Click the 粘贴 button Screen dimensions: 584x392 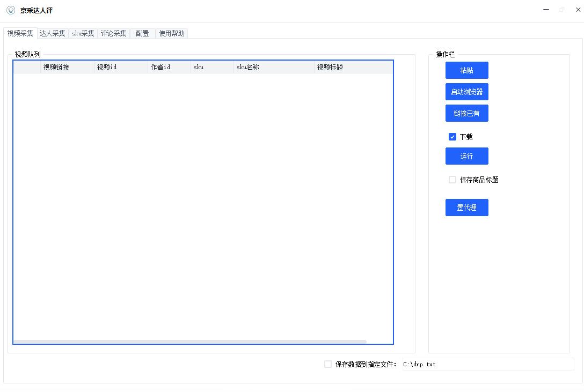[x=466, y=70]
